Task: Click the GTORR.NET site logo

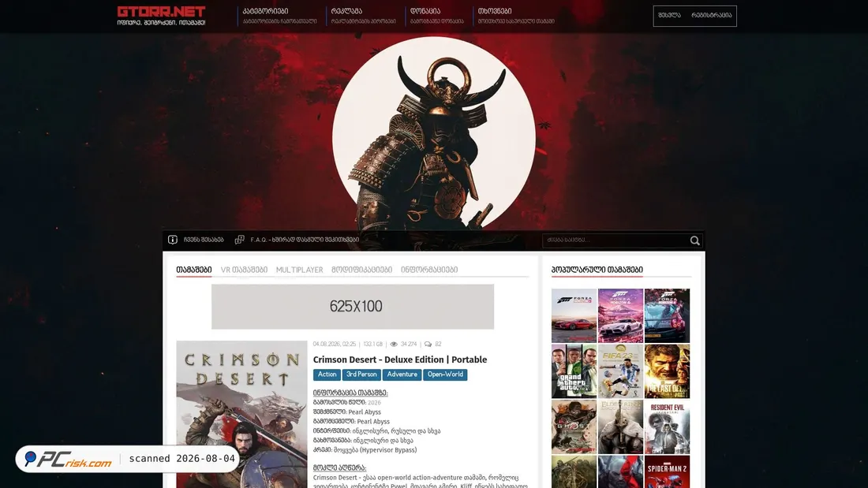Action: [161, 16]
